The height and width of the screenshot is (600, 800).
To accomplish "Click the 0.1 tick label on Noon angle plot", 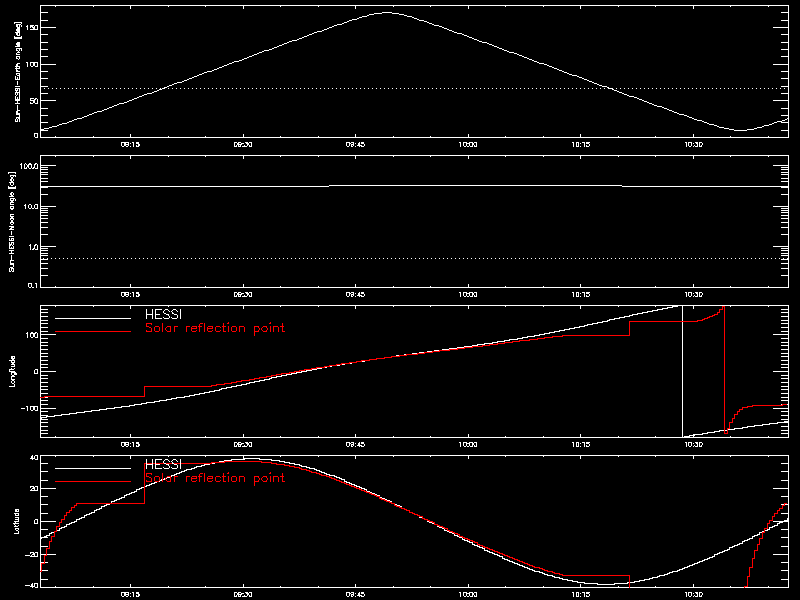I will [34, 285].
